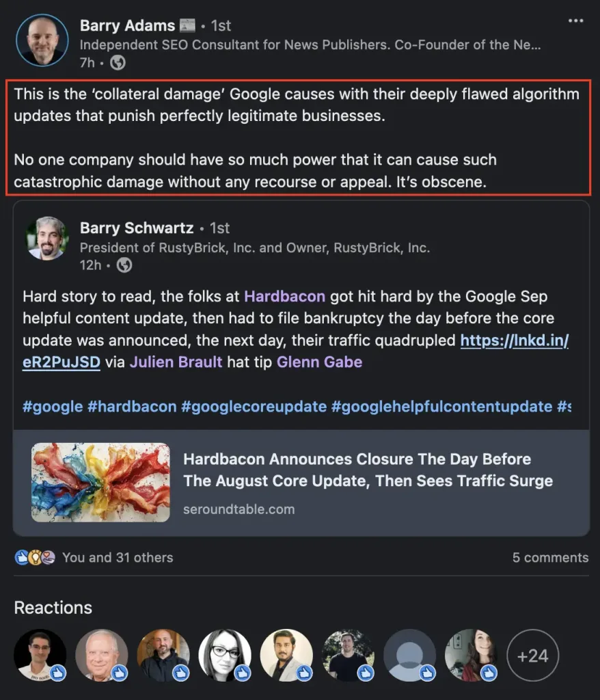Click the colorful paint article thumbnail
The width and height of the screenshot is (600, 700).
point(100,483)
